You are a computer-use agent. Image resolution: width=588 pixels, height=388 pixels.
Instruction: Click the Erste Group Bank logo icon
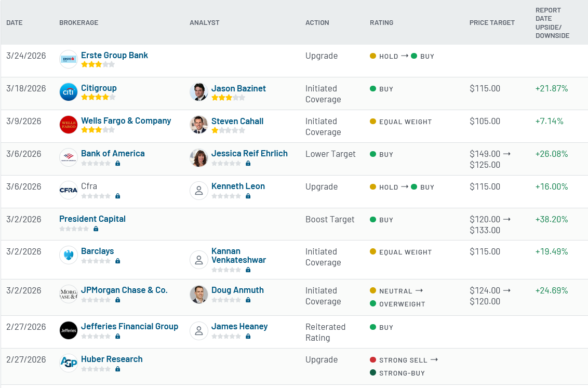tap(69, 59)
